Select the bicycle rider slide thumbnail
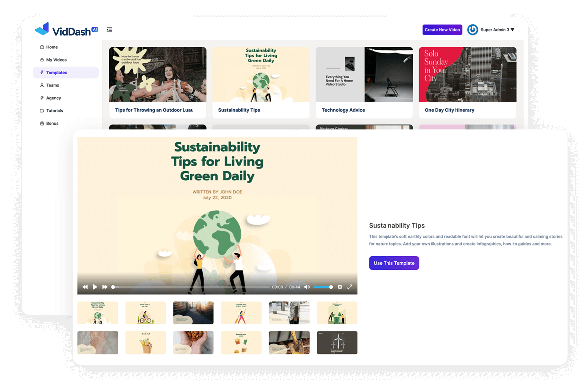The width and height of the screenshot is (580, 392). 145,313
